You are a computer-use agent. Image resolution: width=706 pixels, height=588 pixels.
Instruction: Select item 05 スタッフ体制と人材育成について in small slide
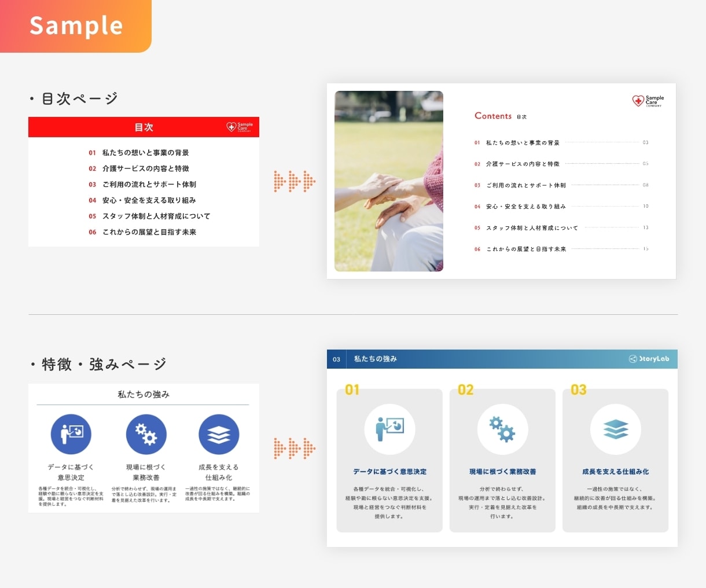pos(149,216)
